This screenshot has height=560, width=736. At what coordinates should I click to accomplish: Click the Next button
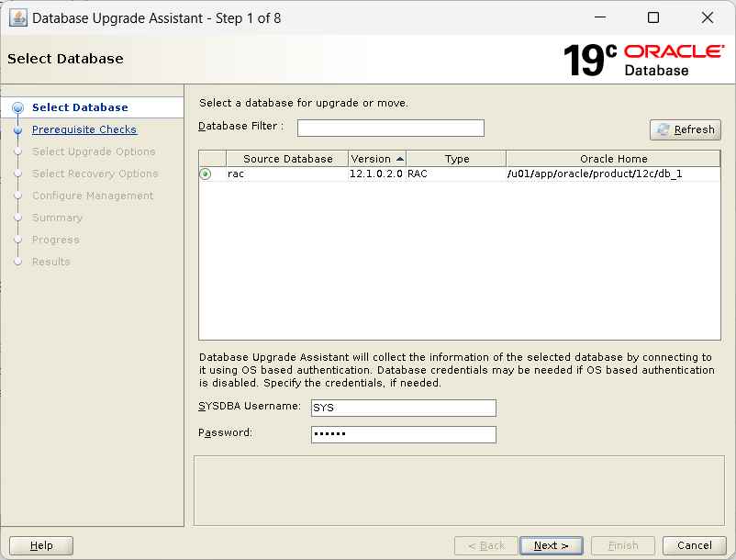(x=552, y=545)
